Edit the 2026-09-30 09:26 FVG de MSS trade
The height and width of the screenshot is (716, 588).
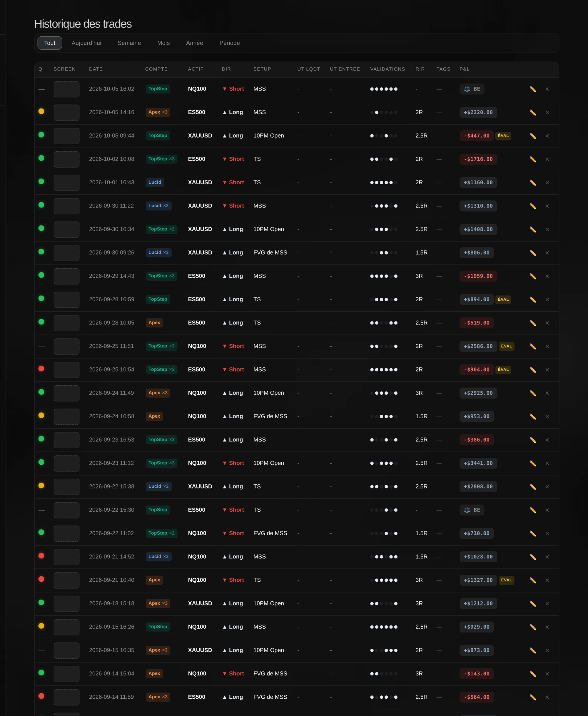point(532,252)
